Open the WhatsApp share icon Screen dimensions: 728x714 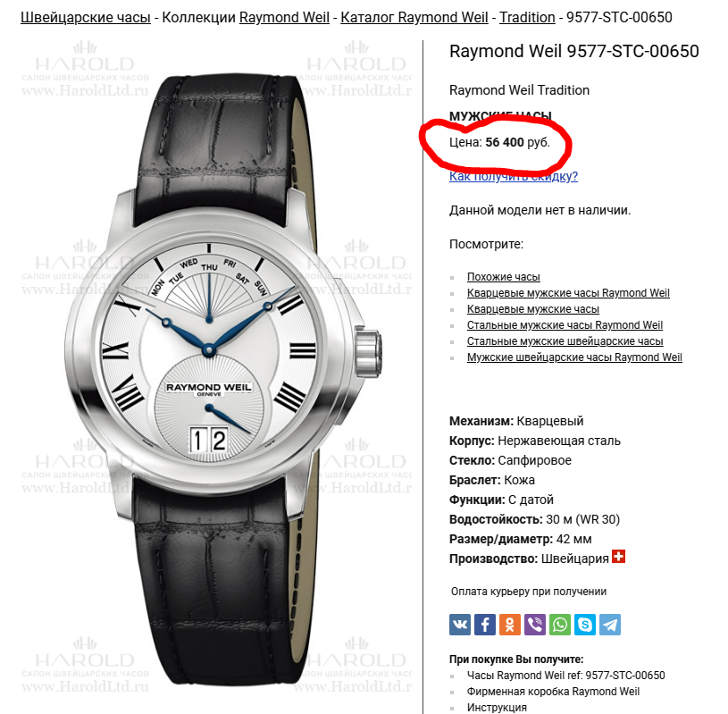560,625
